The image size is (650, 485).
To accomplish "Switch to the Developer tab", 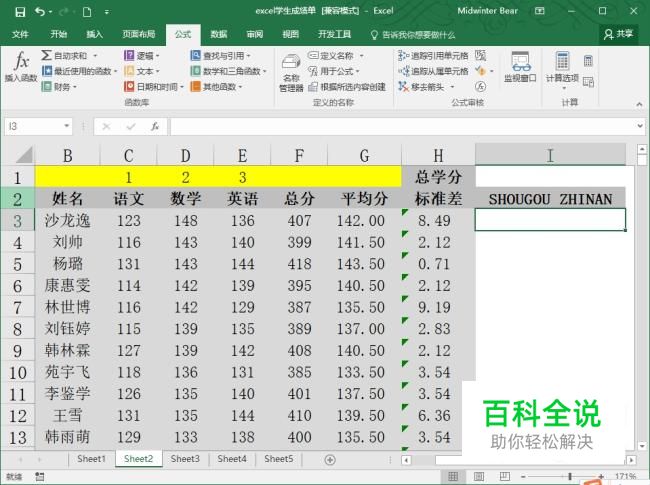I will click(x=334, y=34).
